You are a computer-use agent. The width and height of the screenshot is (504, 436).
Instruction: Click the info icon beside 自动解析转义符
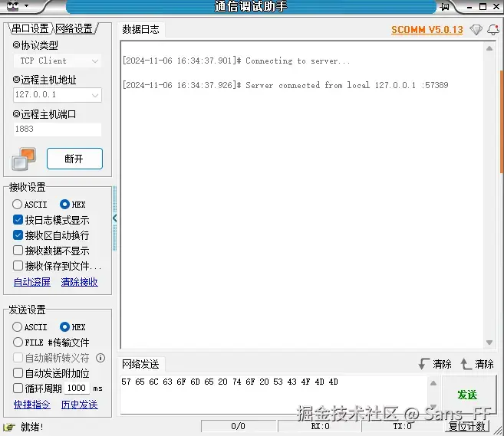point(100,358)
